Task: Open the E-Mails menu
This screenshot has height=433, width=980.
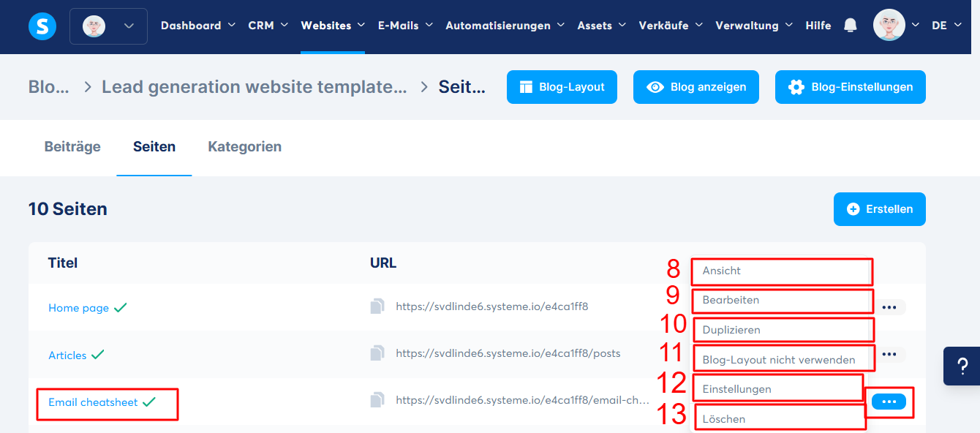Action: pyautogui.click(x=405, y=26)
